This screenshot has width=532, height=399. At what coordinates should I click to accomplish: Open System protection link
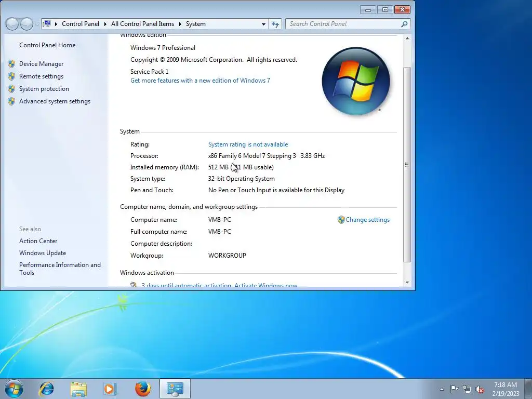coord(44,89)
